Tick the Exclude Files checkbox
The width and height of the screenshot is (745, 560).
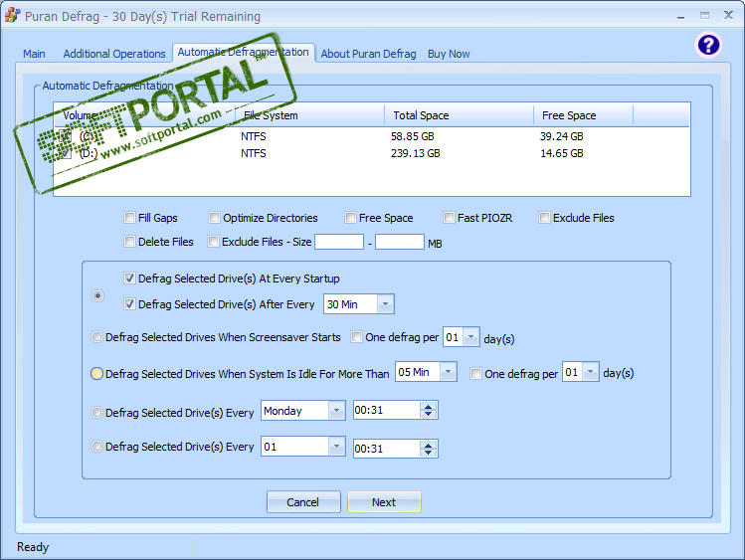click(544, 218)
